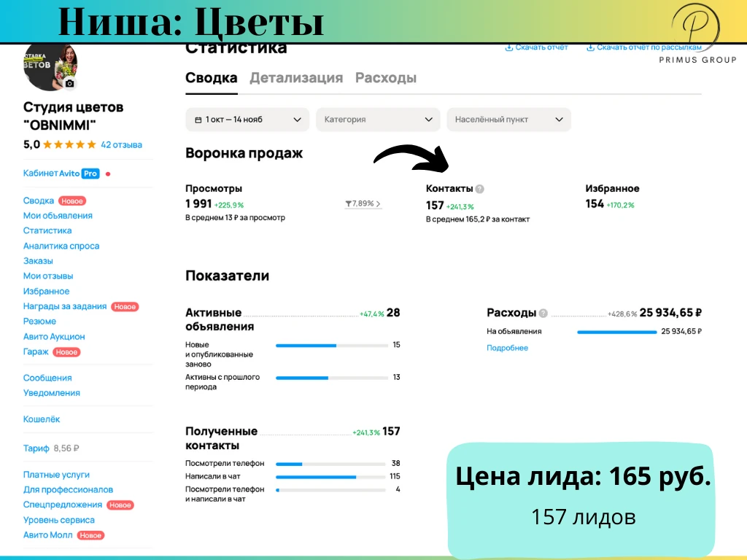Switch to the Расходы tab
Screen dimensions: 747x560
coord(386,77)
